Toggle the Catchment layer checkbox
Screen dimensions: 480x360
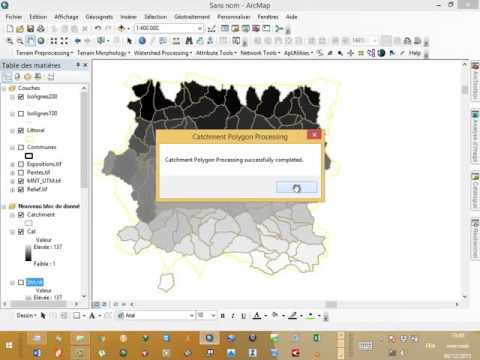21,215
